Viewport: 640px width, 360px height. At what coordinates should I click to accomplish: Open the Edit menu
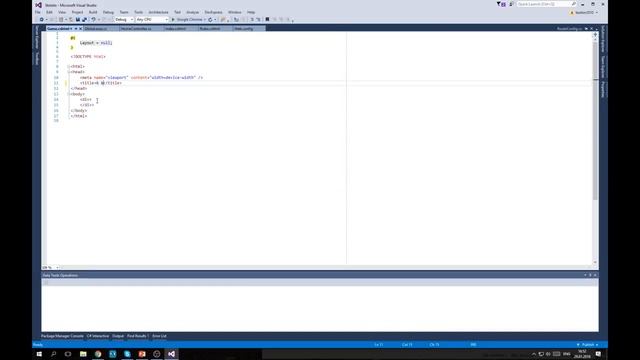(x=49, y=12)
